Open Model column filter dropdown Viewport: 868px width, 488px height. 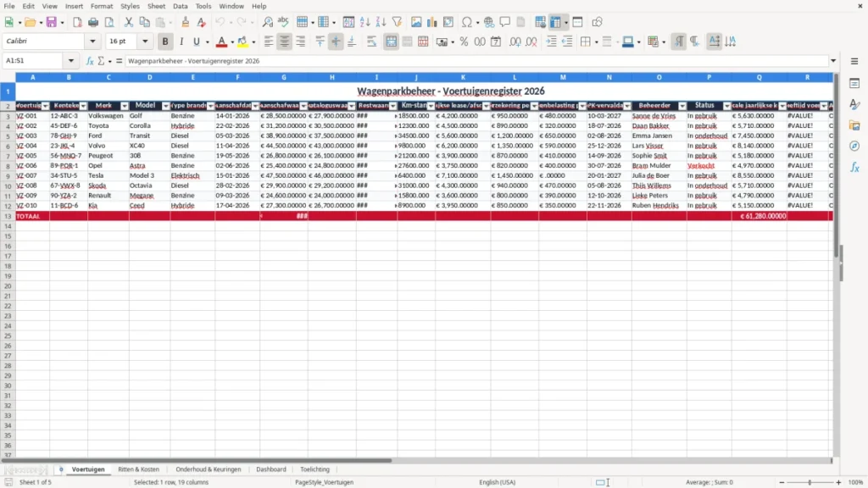click(x=165, y=106)
